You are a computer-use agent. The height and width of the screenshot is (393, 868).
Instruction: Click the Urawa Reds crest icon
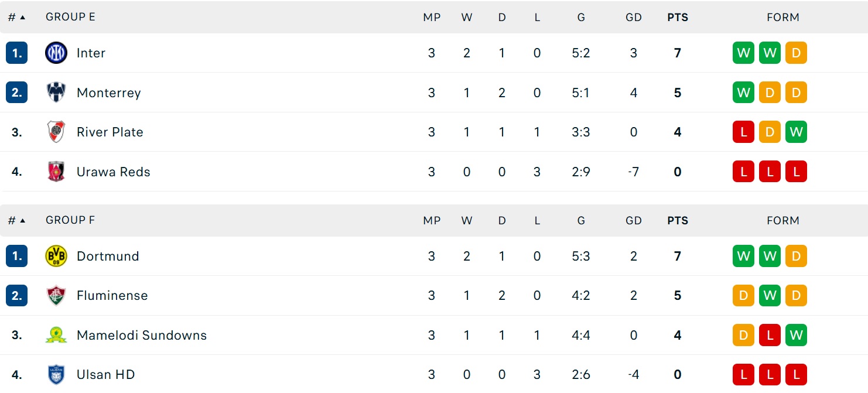[x=56, y=172]
